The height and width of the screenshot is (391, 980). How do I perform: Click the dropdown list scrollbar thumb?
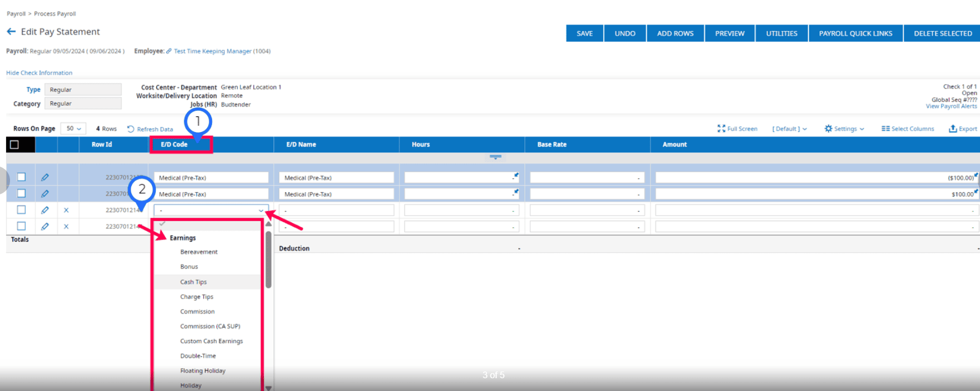point(268,260)
